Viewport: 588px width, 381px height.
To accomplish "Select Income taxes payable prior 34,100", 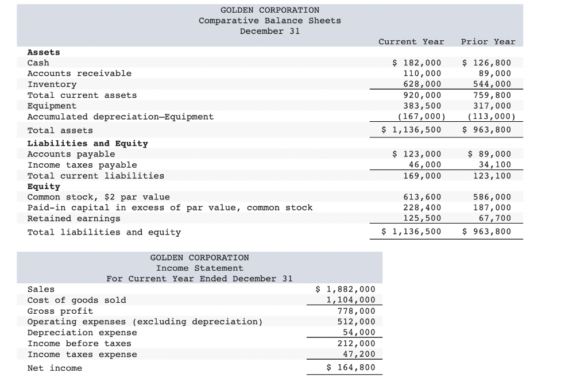I will click(x=494, y=164).
